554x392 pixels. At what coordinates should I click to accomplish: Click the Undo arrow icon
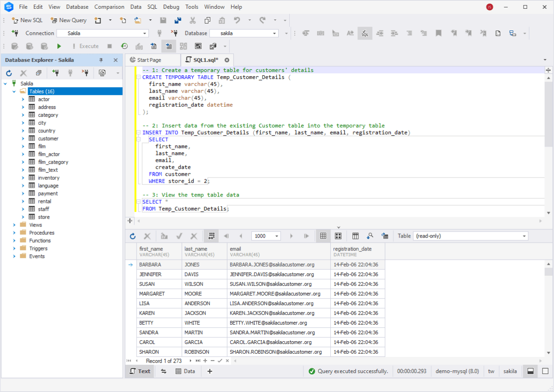click(x=237, y=20)
